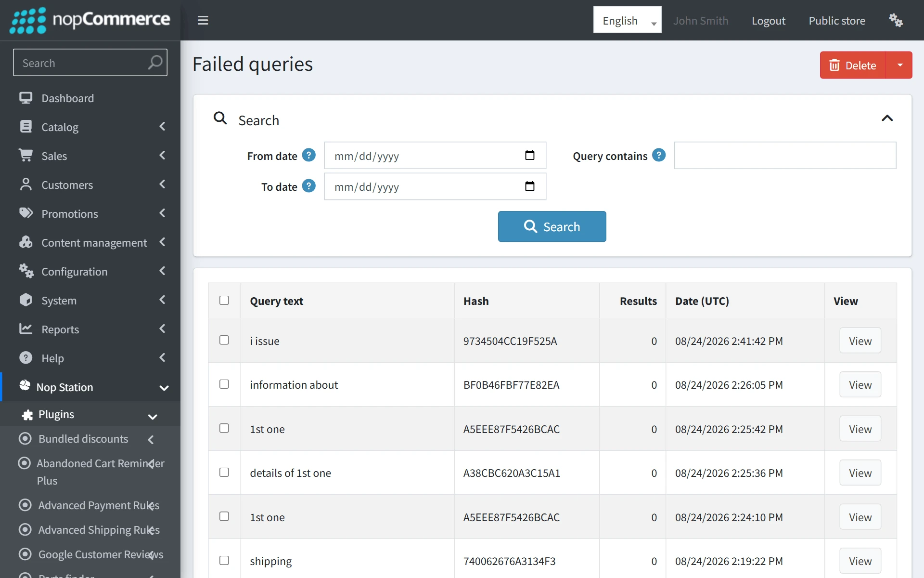Click the From date help tooltip icon
The width and height of the screenshot is (924, 578).
(308, 155)
